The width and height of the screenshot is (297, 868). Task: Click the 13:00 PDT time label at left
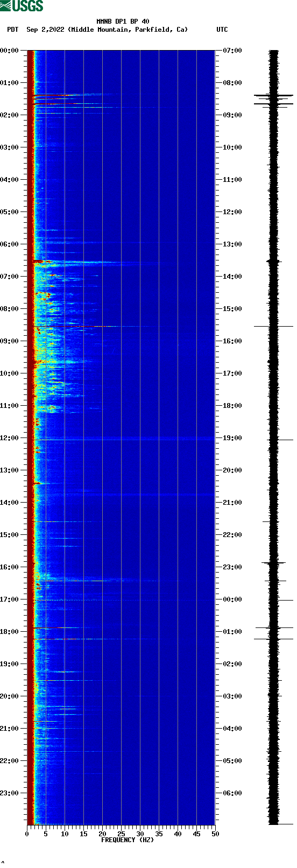[x=9, y=470]
